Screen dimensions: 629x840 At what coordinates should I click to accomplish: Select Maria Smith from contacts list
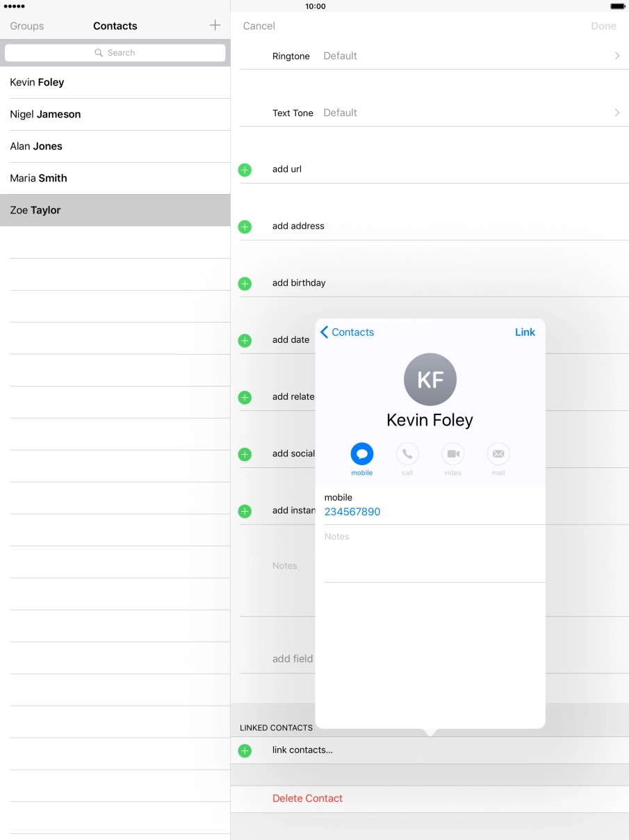[39, 178]
